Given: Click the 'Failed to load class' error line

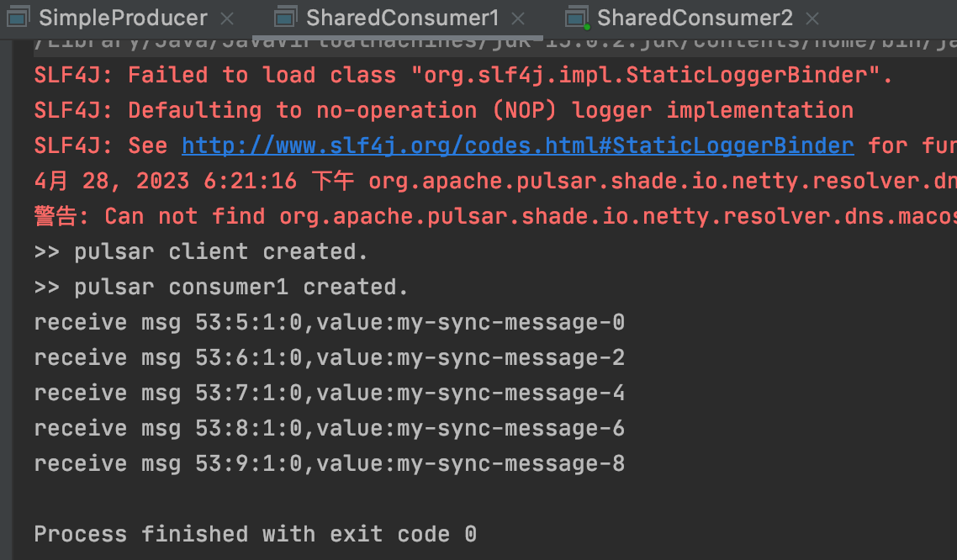Looking at the screenshot, I should (x=463, y=75).
